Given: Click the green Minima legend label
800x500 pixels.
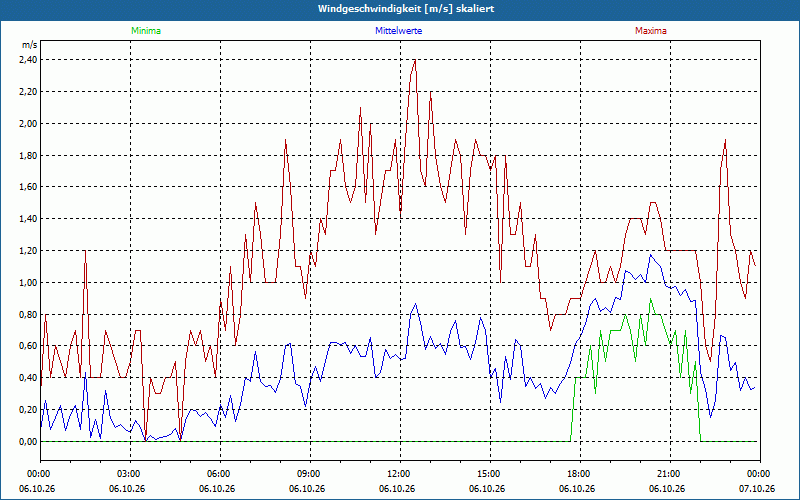Looking at the screenshot, I should click(146, 31).
